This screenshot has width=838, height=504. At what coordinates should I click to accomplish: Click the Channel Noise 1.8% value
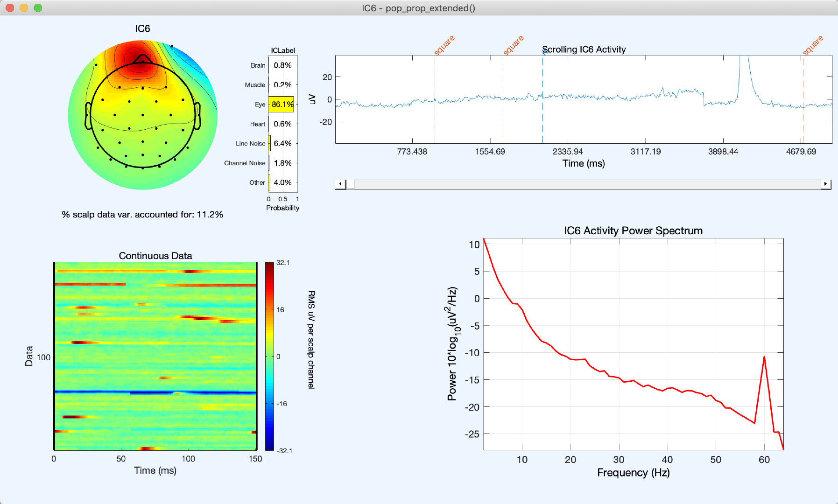pos(282,163)
